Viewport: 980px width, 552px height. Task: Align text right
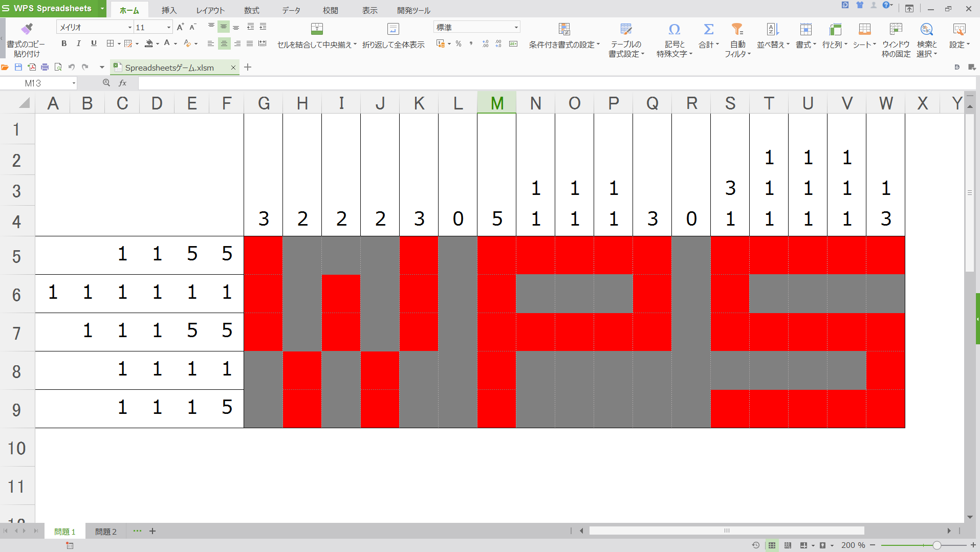(237, 44)
